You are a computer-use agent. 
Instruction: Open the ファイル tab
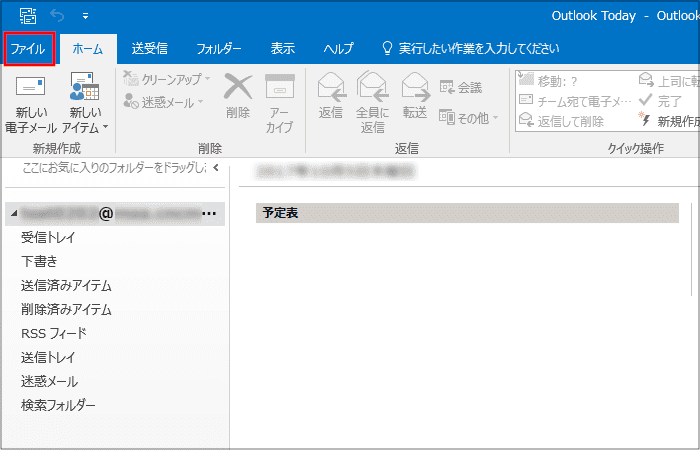29,49
